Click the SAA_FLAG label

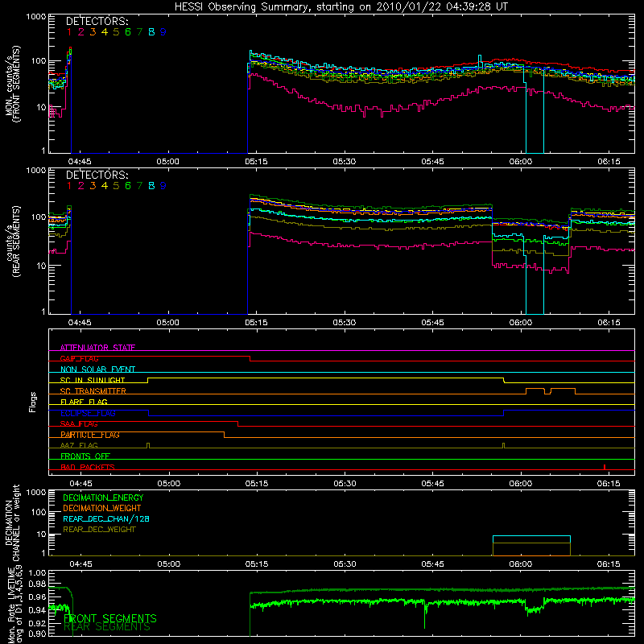pyautogui.click(x=79, y=424)
